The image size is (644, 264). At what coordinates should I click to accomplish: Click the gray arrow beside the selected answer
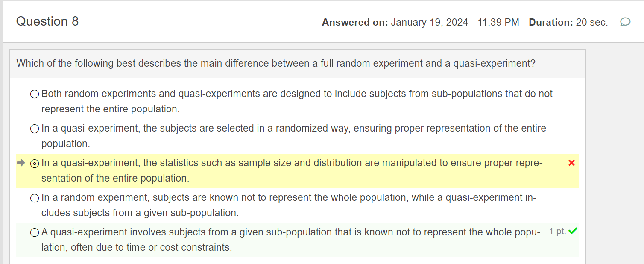21,163
